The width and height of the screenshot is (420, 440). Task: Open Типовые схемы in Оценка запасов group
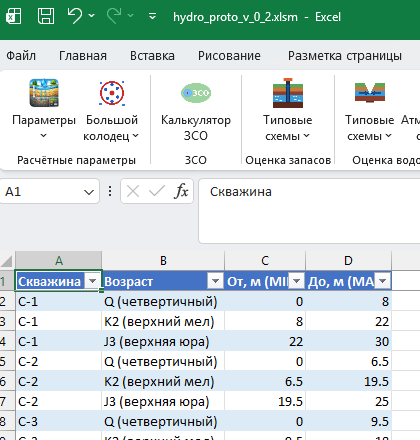(x=288, y=110)
